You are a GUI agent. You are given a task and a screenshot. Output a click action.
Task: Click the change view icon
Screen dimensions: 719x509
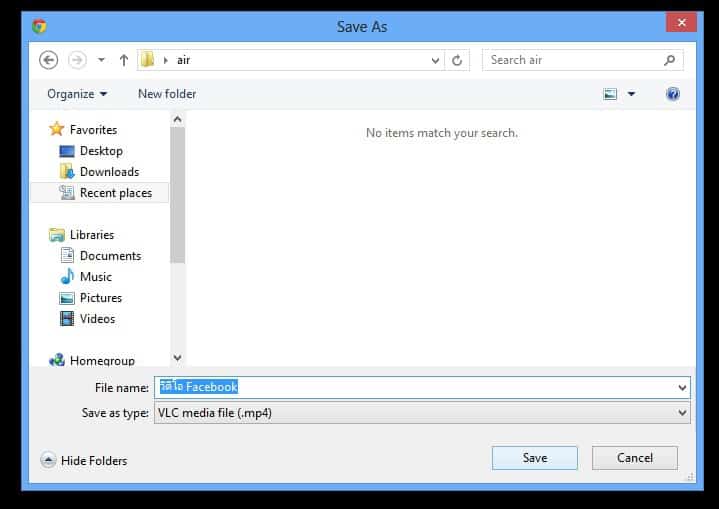(x=610, y=94)
